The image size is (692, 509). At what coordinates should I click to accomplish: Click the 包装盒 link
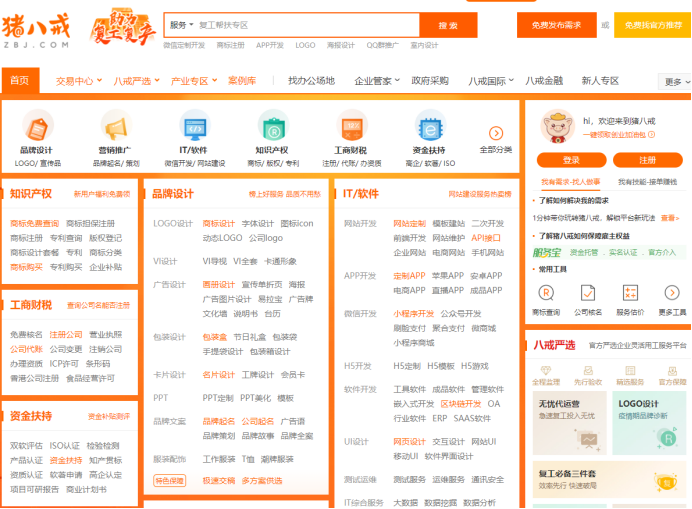click(x=214, y=337)
